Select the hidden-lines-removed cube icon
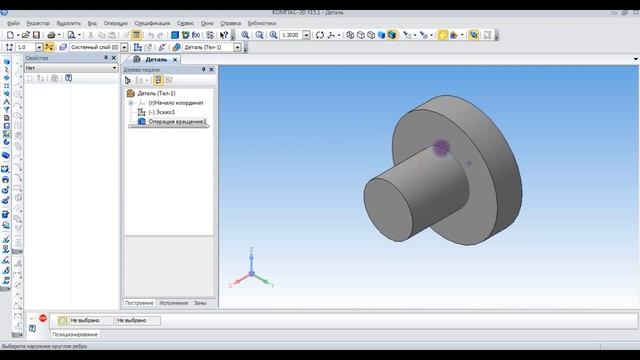 pyautogui.click(x=361, y=35)
